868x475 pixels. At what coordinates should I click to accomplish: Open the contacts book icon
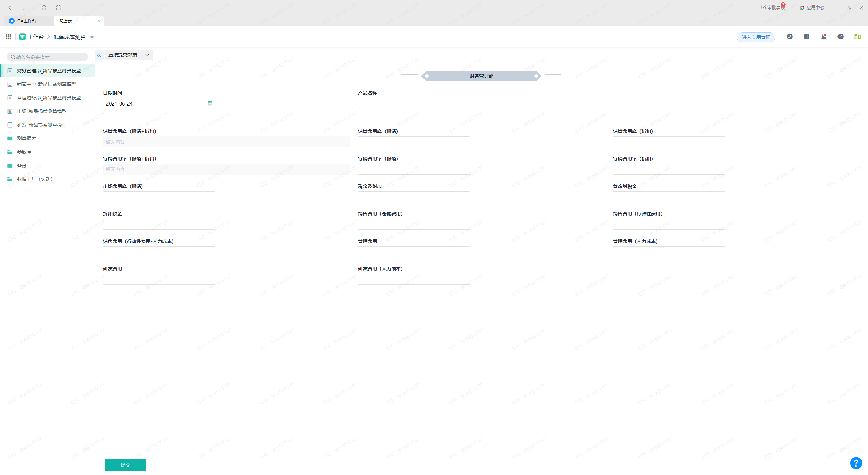click(807, 37)
